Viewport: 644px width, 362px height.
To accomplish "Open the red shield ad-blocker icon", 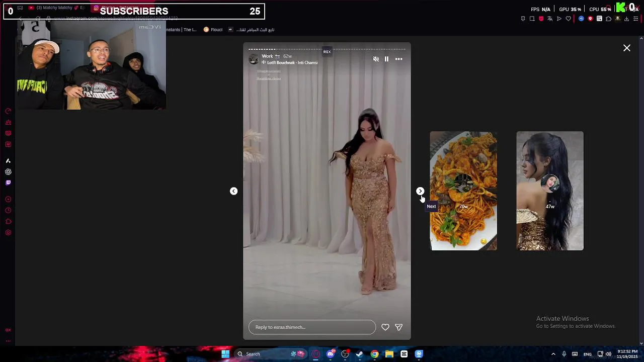I will pyautogui.click(x=541, y=19).
